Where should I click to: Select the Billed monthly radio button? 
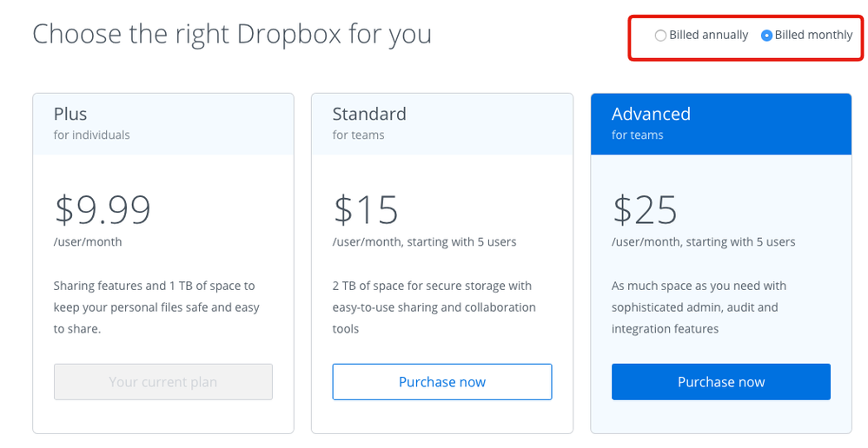[766, 36]
